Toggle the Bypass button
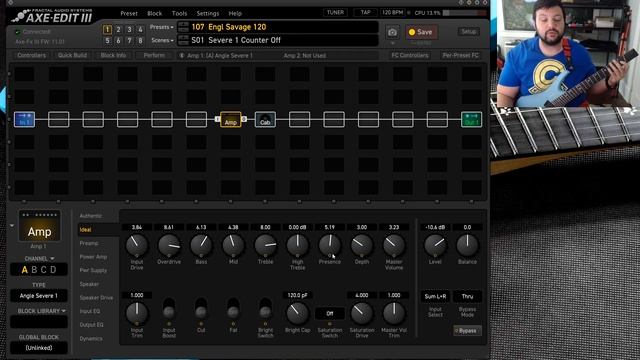640x360 pixels. click(467, 331)
